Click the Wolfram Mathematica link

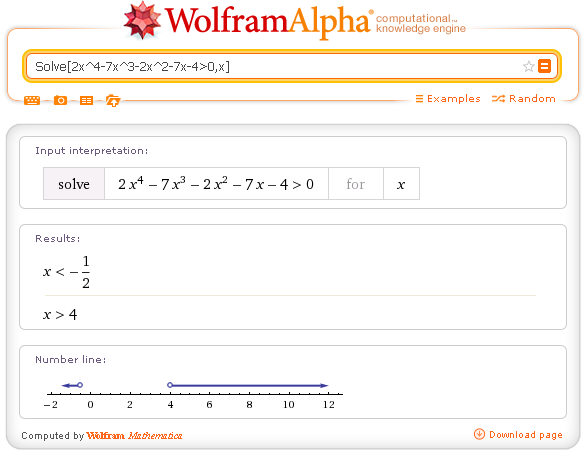click(134, 435)
